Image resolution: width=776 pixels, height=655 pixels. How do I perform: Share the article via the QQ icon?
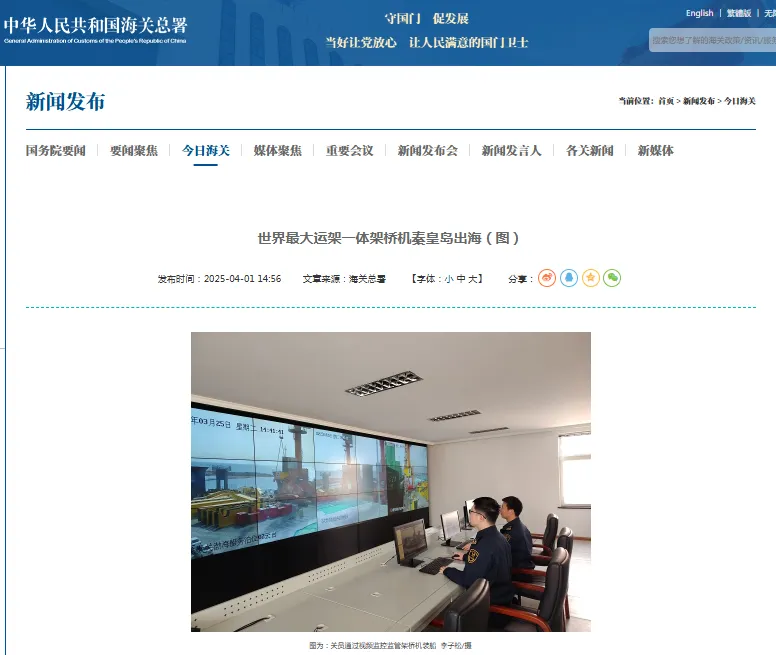(x=569, y=278)
